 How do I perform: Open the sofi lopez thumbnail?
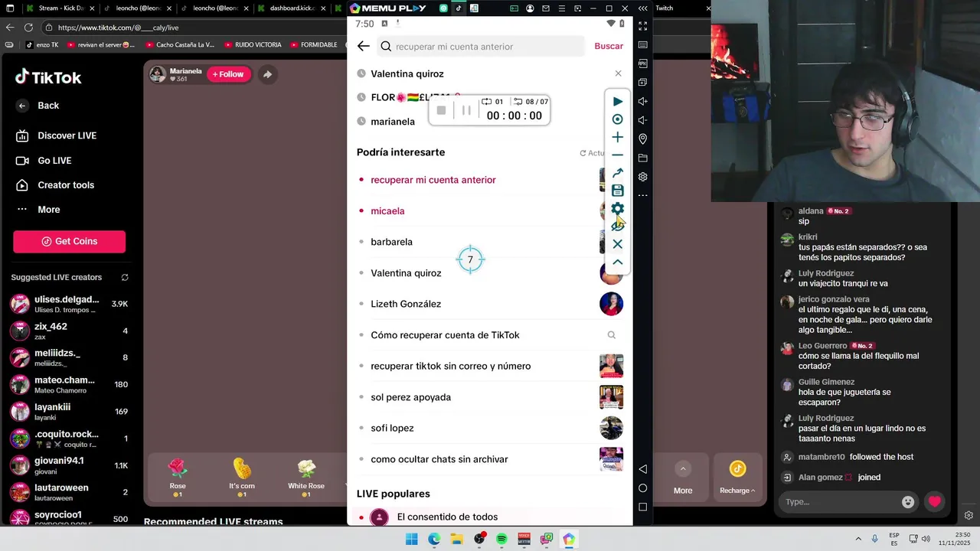611,428
